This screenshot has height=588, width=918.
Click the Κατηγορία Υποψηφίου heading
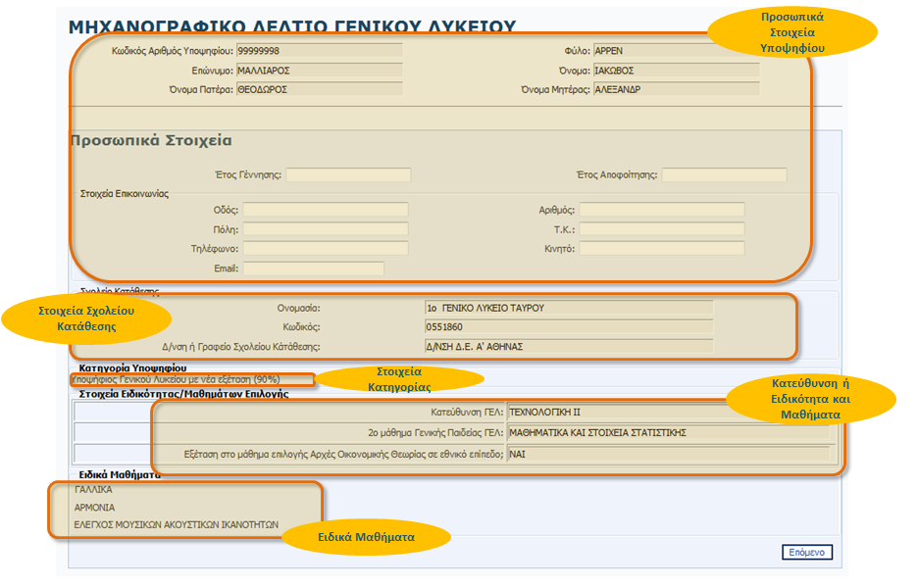coord(133,368)
